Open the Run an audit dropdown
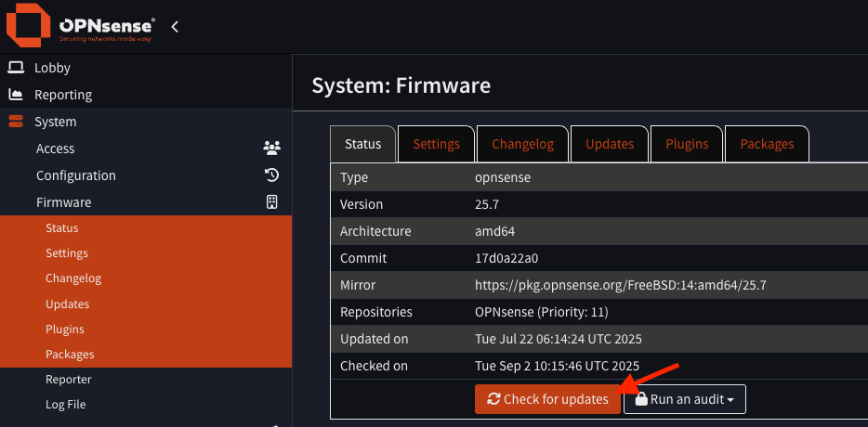 coord(685,400)
